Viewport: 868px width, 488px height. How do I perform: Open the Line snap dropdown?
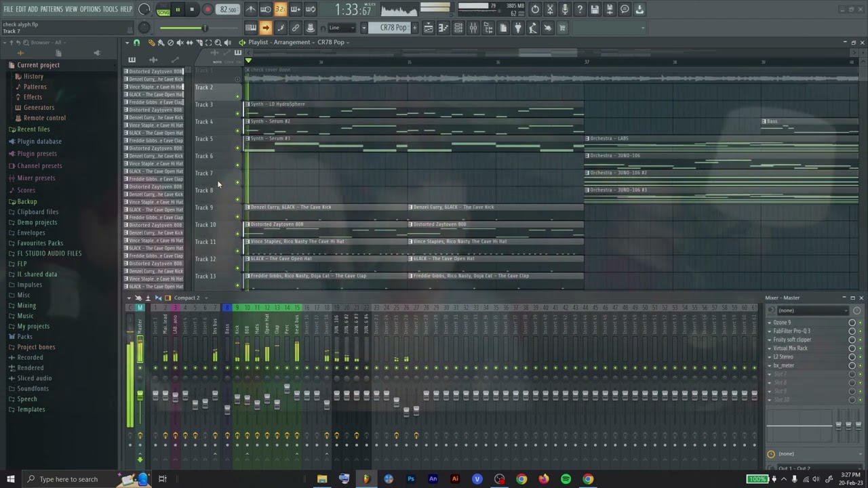342,28
